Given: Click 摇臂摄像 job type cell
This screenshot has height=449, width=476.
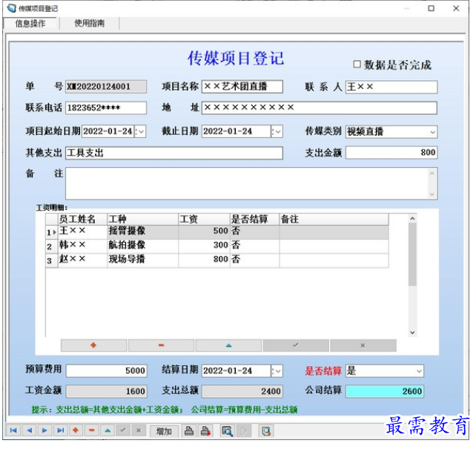Looking at the screenshot, I should pos(143,232).
